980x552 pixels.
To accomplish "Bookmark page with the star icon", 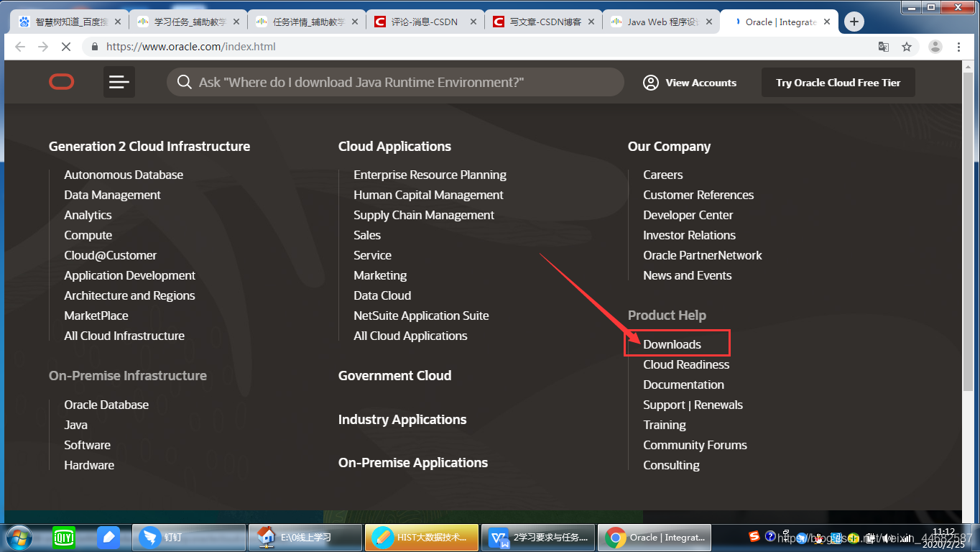I will 907,47.
